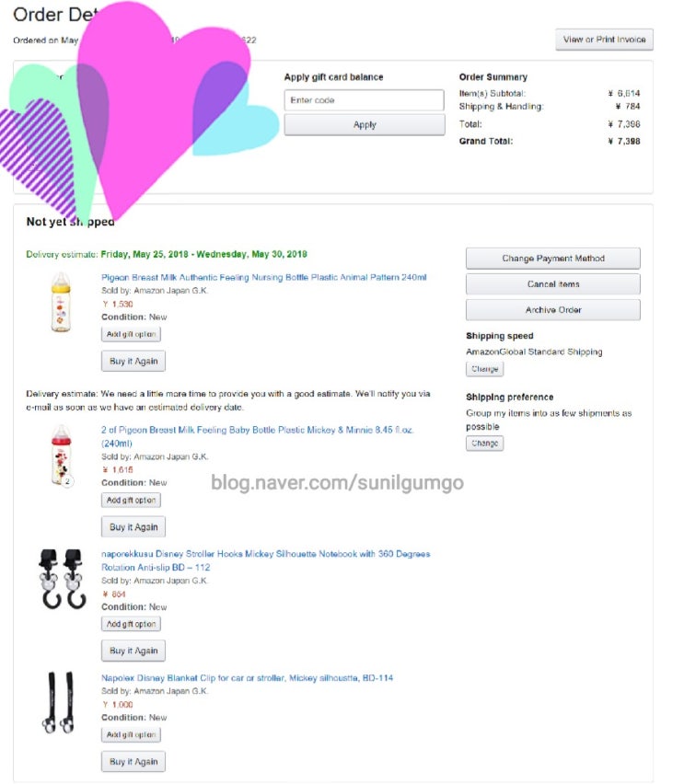Buy the Animal Pattern nursing bottle again
Viewport: 684px width, 784px height.
click(133, 361)
